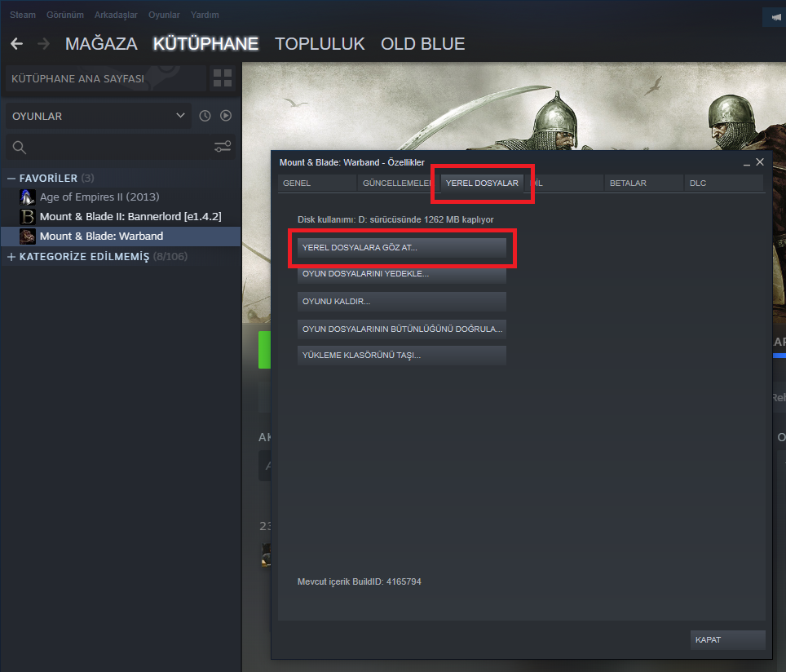This screenshot has height=672, width=786.
Task: Click the Özellikler dialog title
Action: pyautogui.click(x=352, y=162)
